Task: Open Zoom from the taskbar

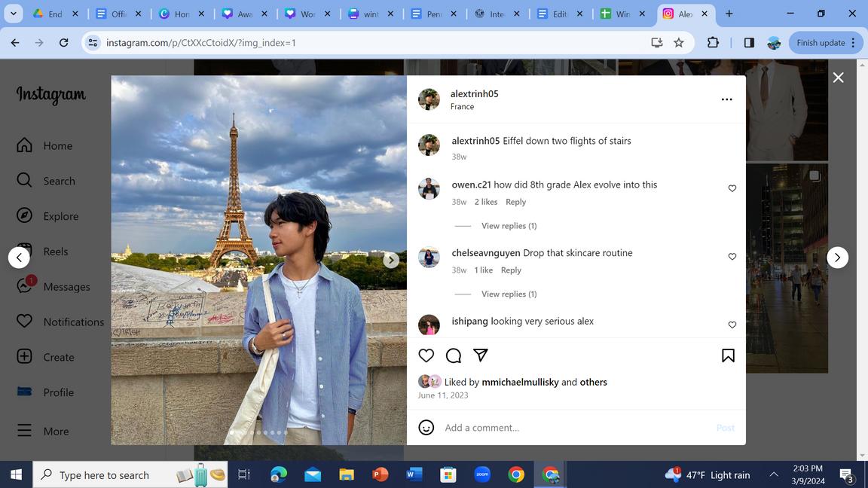Action: (x=482, y=474)
